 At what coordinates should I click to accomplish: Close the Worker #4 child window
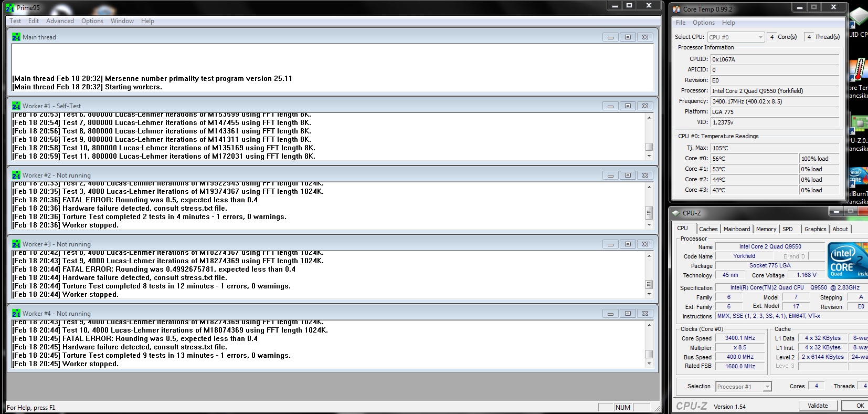[x=645, y=314]
